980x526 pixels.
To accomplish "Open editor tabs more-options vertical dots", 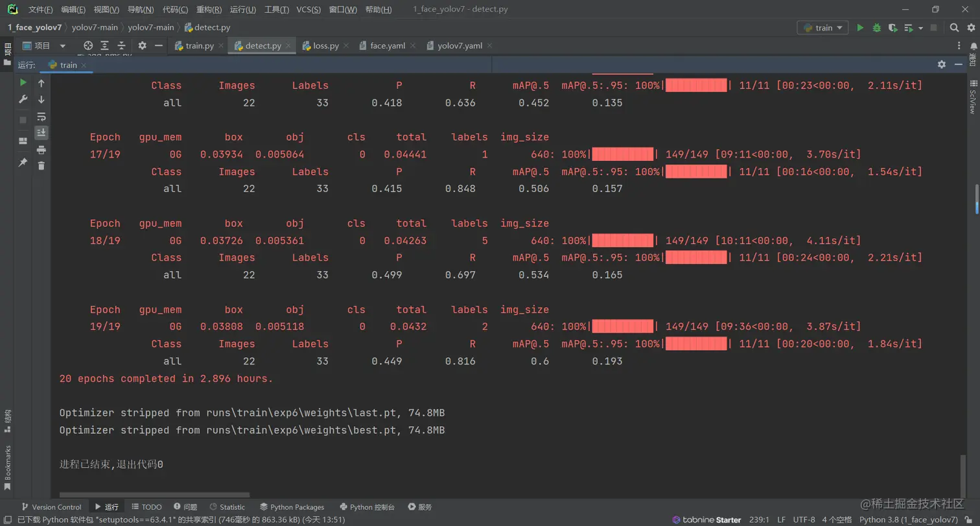I will (959, 46).
